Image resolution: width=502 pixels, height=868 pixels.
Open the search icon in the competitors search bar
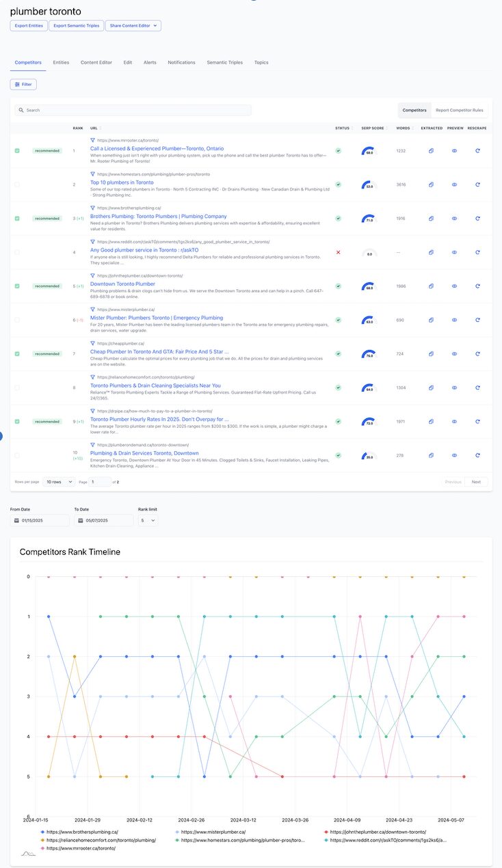coord(20,109)
